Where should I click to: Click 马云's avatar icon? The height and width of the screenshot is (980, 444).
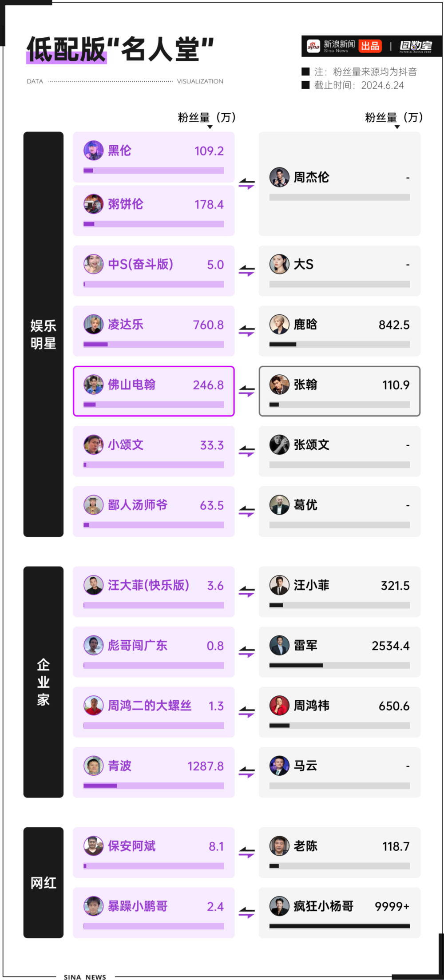click(x=279, y=766)
